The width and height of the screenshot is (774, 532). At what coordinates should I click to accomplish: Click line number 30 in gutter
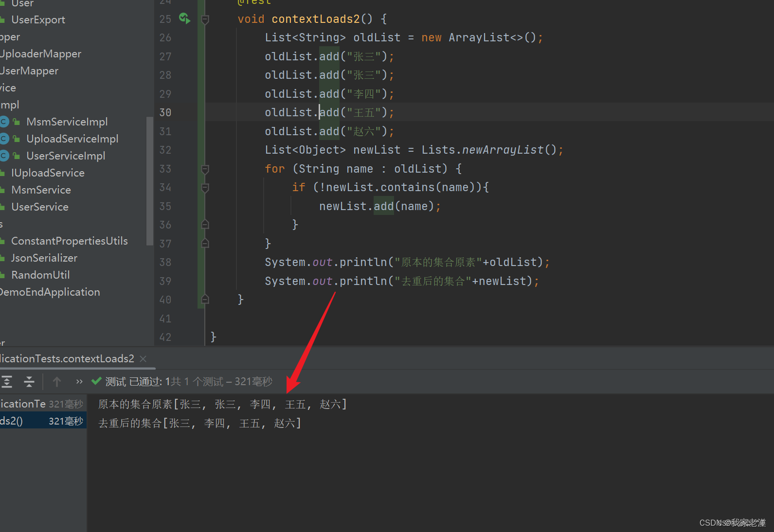pyautogui.click(x=165, y=112)
